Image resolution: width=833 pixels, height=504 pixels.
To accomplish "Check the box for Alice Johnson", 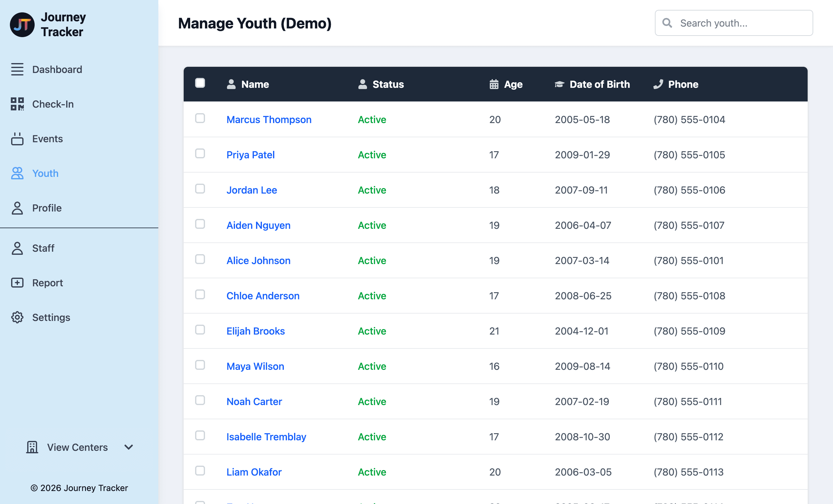I will tap(200, 259).
